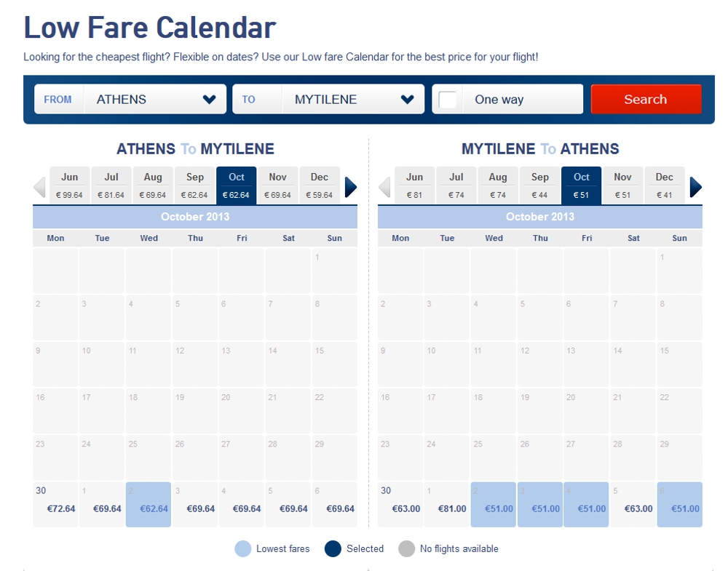Click next months arrow in Athens to Mytilene
The image size is (728, 571).
pos(351,187)
